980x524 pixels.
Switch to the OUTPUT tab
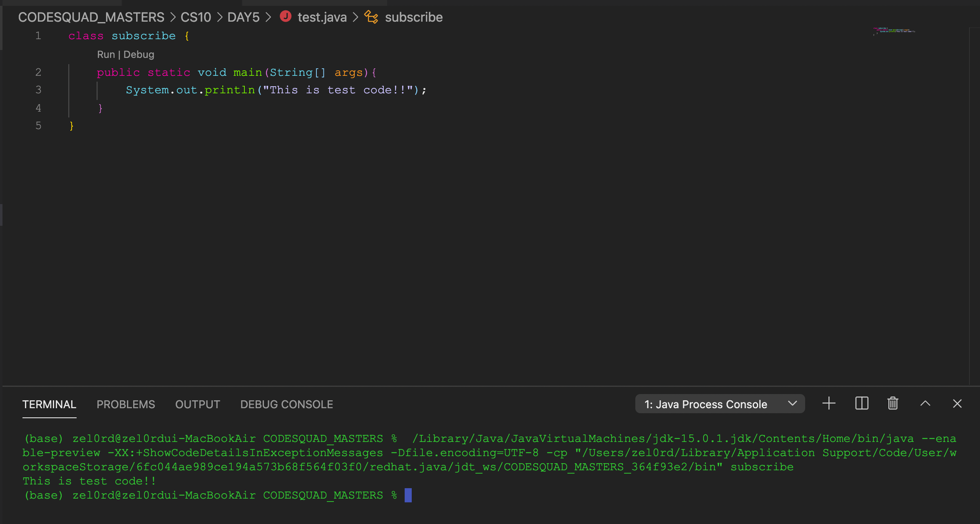click(x=197, y=404)
